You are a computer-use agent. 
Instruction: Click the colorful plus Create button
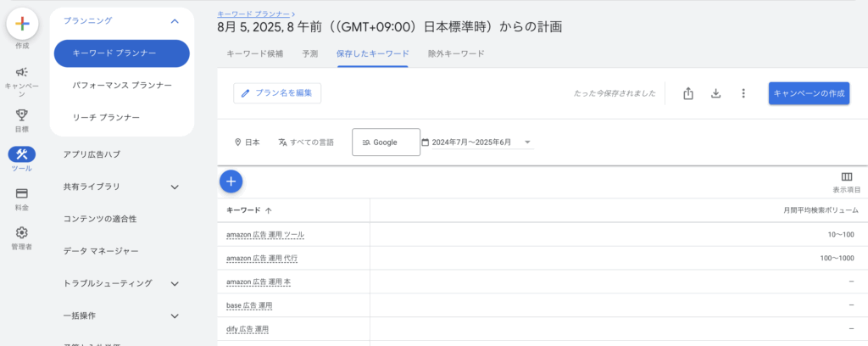(x=22, y=24)
